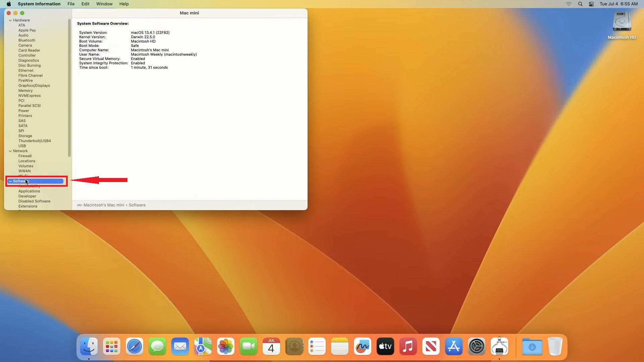Open System Settings from the Dock
Viewport: 644px width, 362px height.
(477, 346)
